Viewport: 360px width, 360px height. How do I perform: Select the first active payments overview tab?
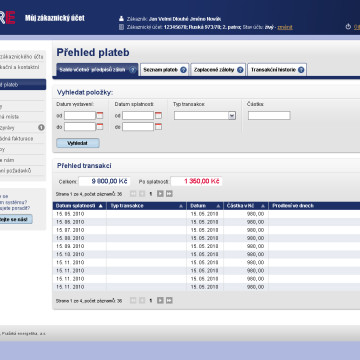(97, 70)
